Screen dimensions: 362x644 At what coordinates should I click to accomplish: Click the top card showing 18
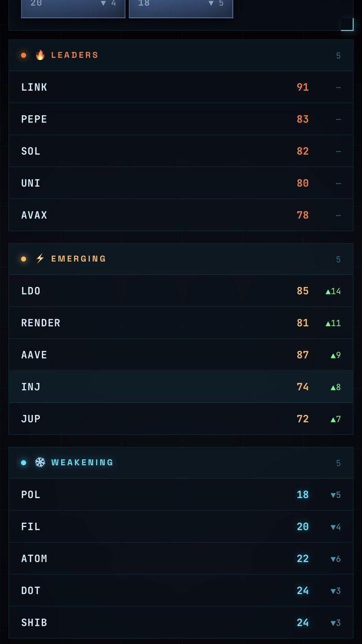click(181, 6)
